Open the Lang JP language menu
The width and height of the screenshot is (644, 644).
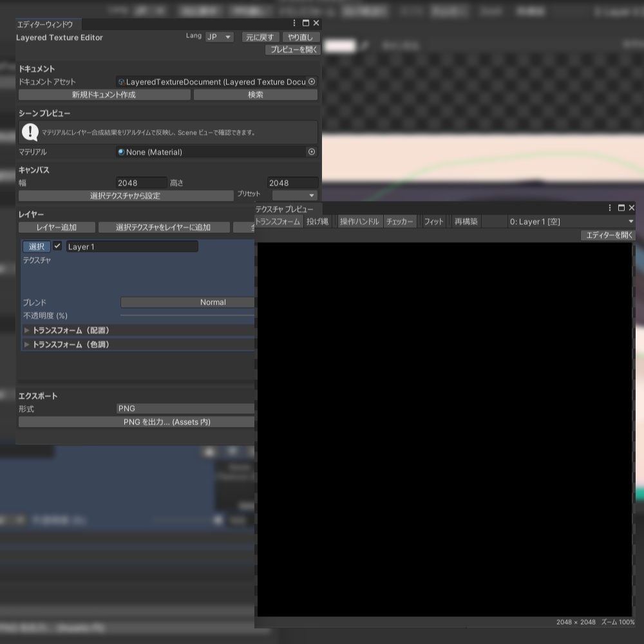coord(218,37)
